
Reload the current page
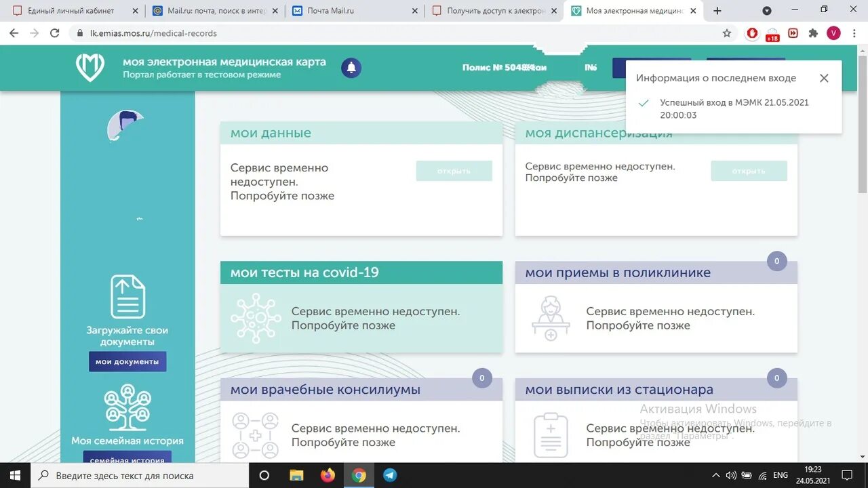[x=55, y=33]
